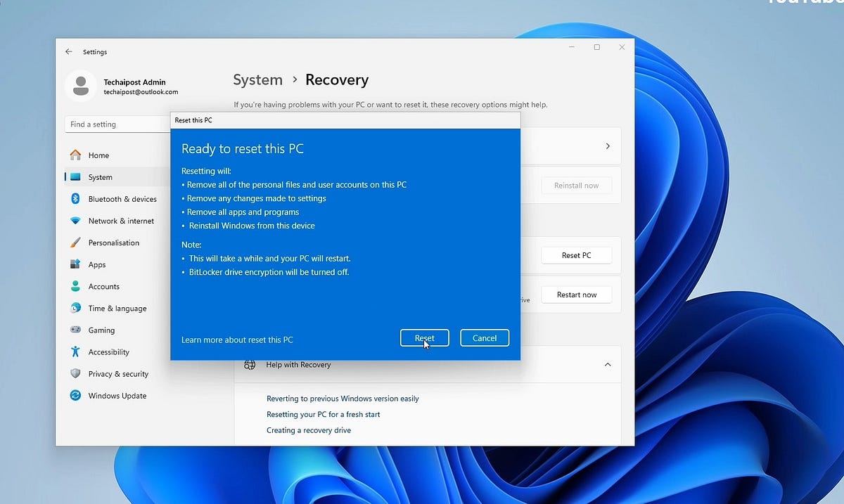The height and width of the screenshot is (504, 844).
Task: Expand the top recovery option chevron
Action: pyautogui.click(x=607, y=146)
